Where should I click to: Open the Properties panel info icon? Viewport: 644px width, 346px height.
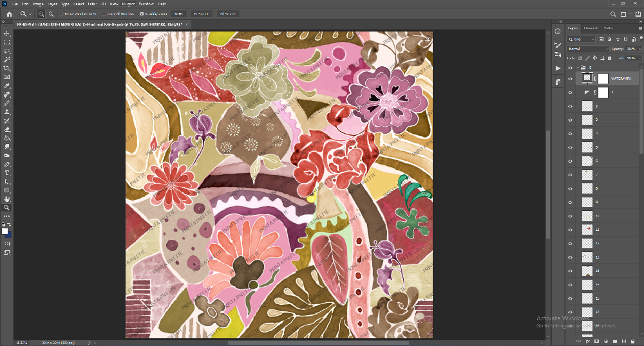557,32
